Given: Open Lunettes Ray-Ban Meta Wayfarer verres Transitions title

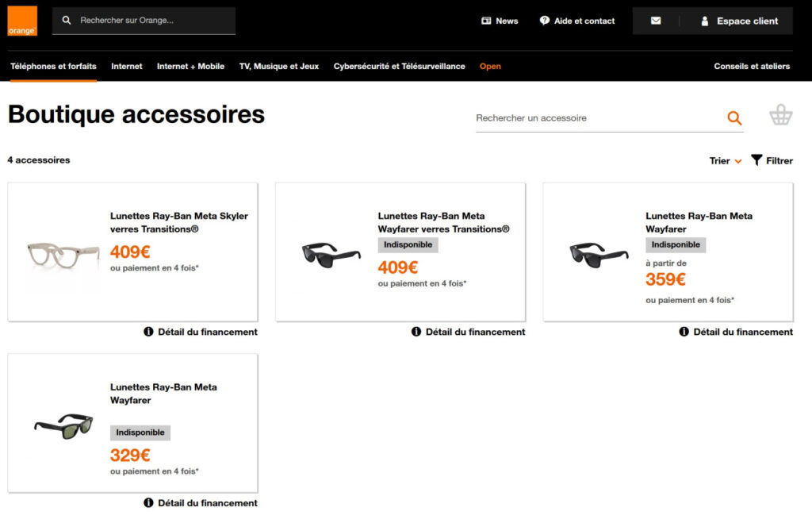Looking at the screenshot, I should click(x=443, y=222).
